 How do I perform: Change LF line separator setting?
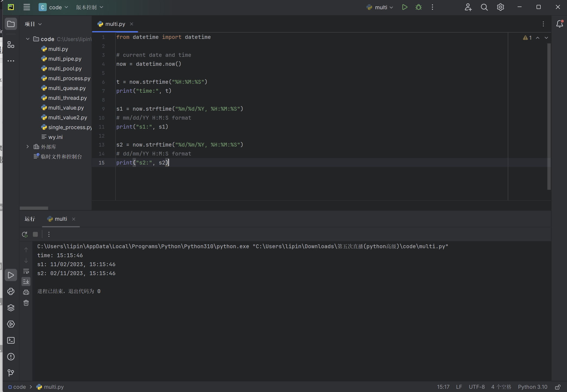point(459,387)
